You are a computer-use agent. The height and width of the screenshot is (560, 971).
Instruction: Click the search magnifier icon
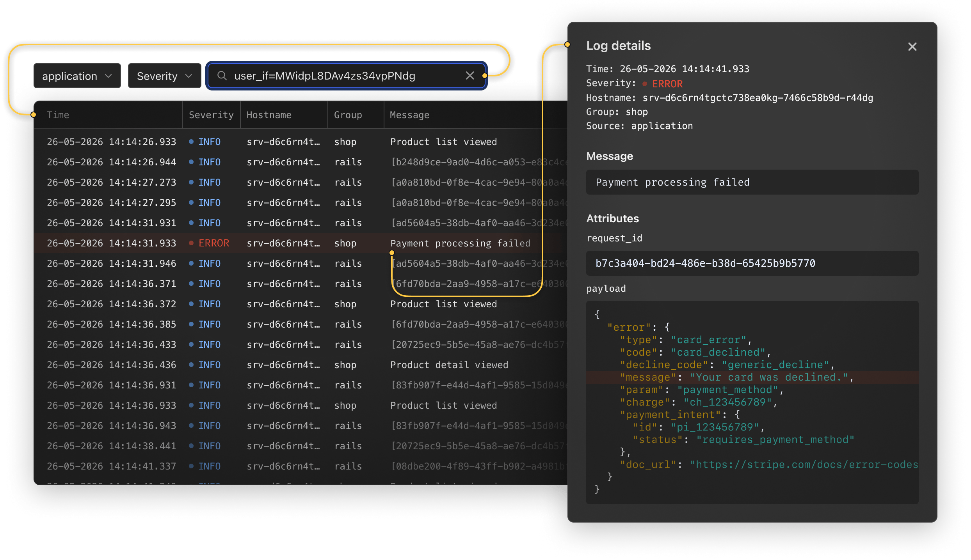click(222, 76)
